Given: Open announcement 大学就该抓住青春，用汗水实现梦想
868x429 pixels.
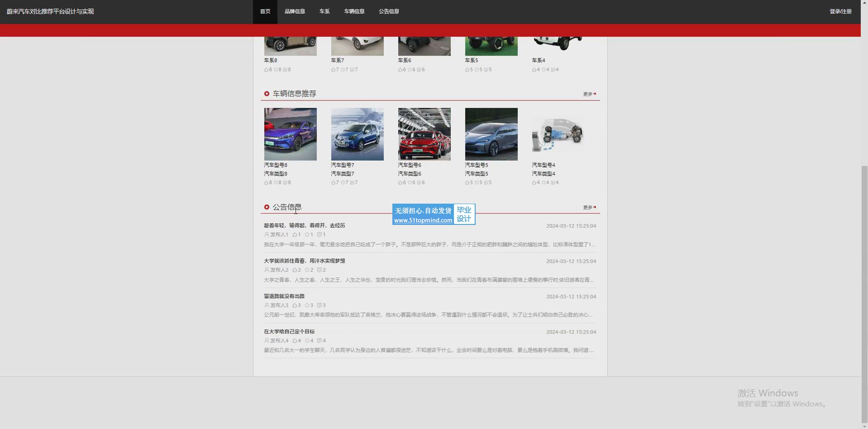Looking at the screenshot, I should (x=305, y=261).
